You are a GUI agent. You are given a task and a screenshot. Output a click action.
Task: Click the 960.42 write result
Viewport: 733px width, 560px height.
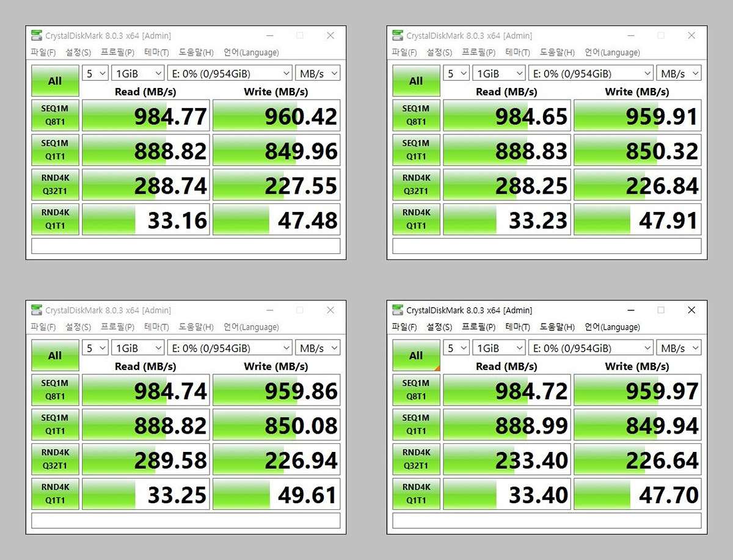point(277,115)
